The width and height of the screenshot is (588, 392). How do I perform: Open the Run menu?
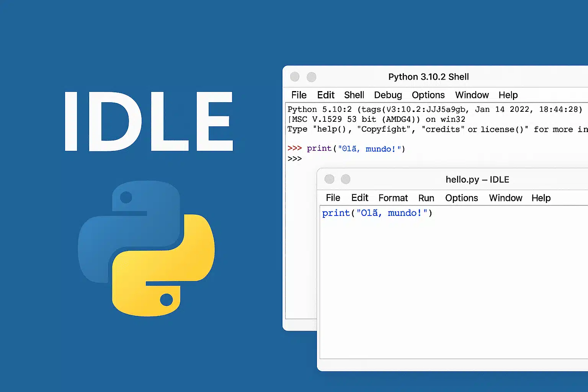[x=426, y=198]
